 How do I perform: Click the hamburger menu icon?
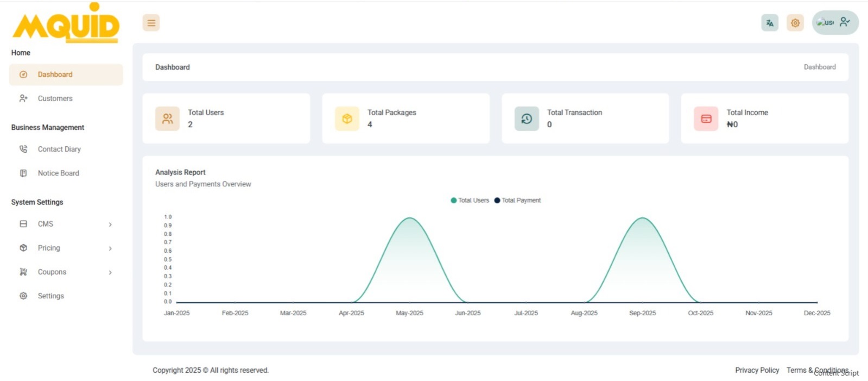(x=151, y=23)
